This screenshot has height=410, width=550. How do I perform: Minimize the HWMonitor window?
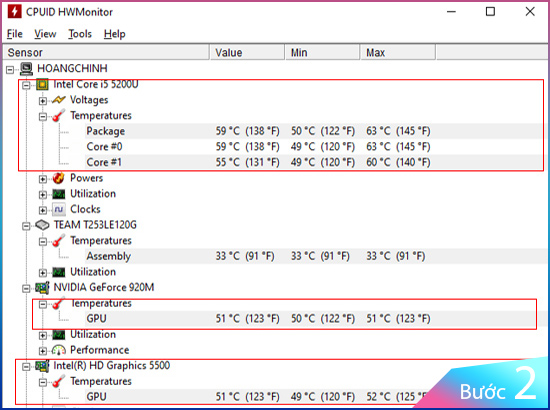pos(451,12)
